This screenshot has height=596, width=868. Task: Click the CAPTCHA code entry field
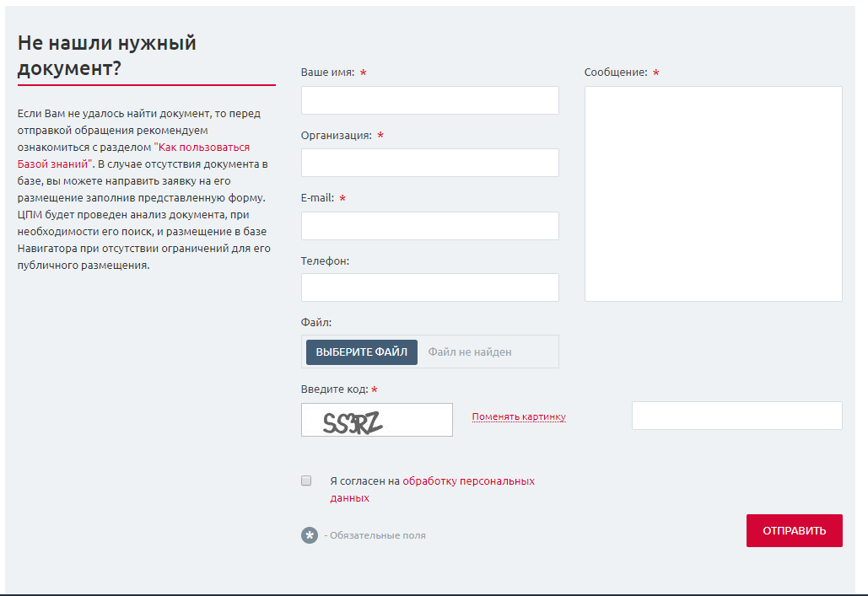736,416
